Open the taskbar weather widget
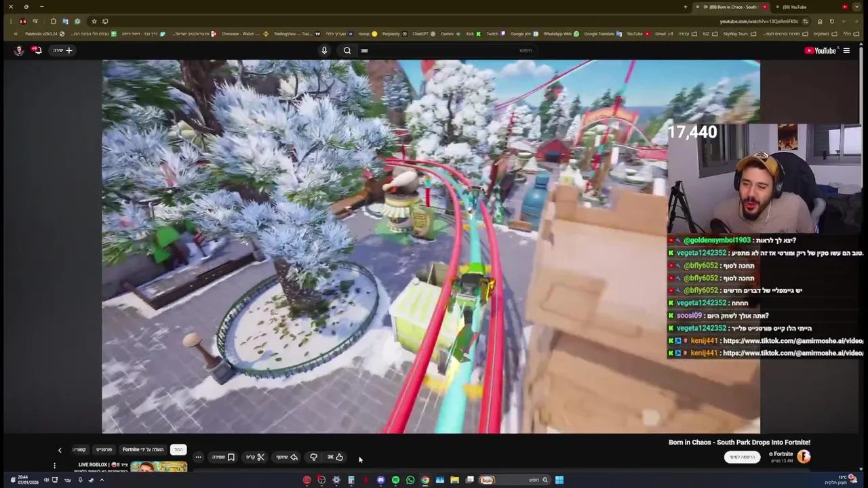Image resolution: width=868 pixels, height=488 pixels. pos(840,480)
